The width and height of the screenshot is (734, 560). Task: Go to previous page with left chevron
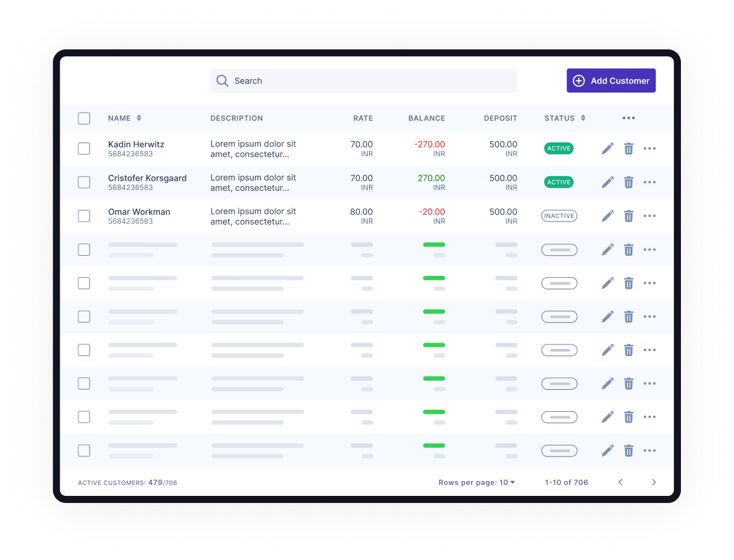coord(620,482)
